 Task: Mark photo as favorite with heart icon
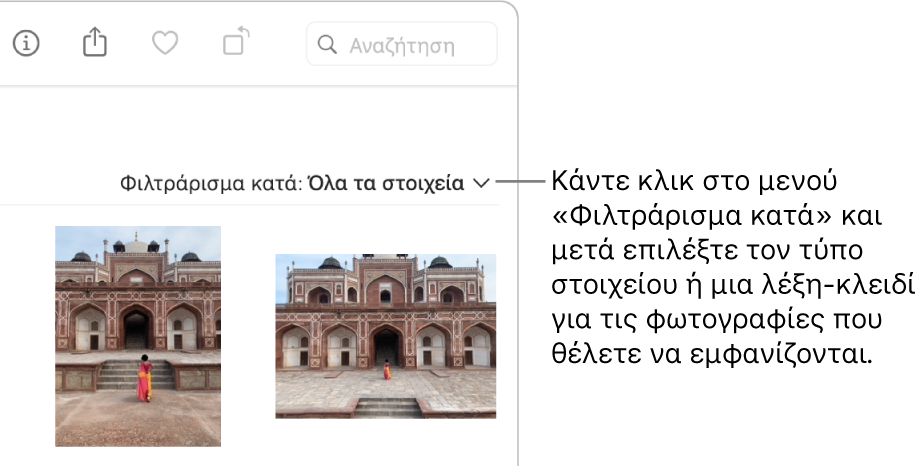[165, 43]
